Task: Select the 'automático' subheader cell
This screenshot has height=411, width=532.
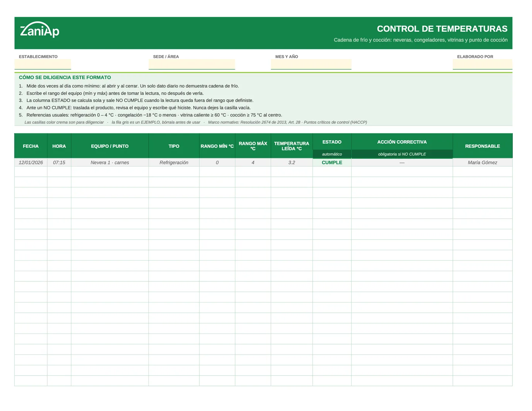Action: [x=332, y=154]
